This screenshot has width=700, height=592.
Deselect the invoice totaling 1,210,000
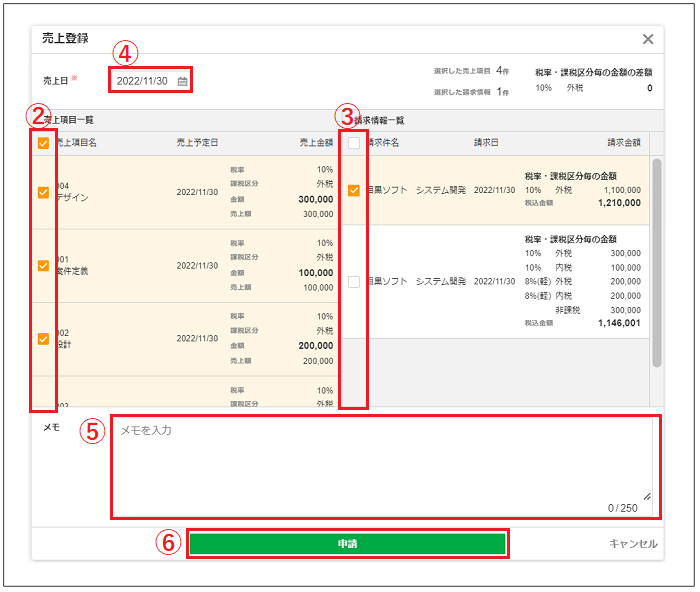[x=353, y=190]
